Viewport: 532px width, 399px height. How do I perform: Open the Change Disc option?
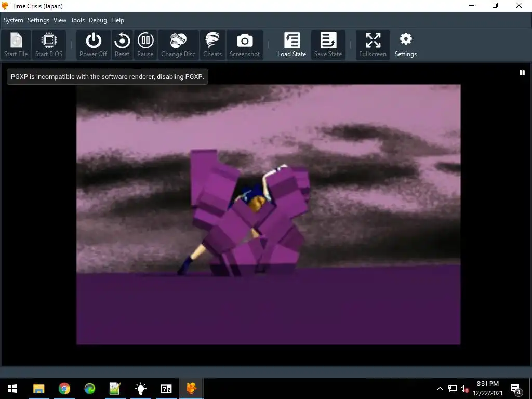(x=178, y=45)
